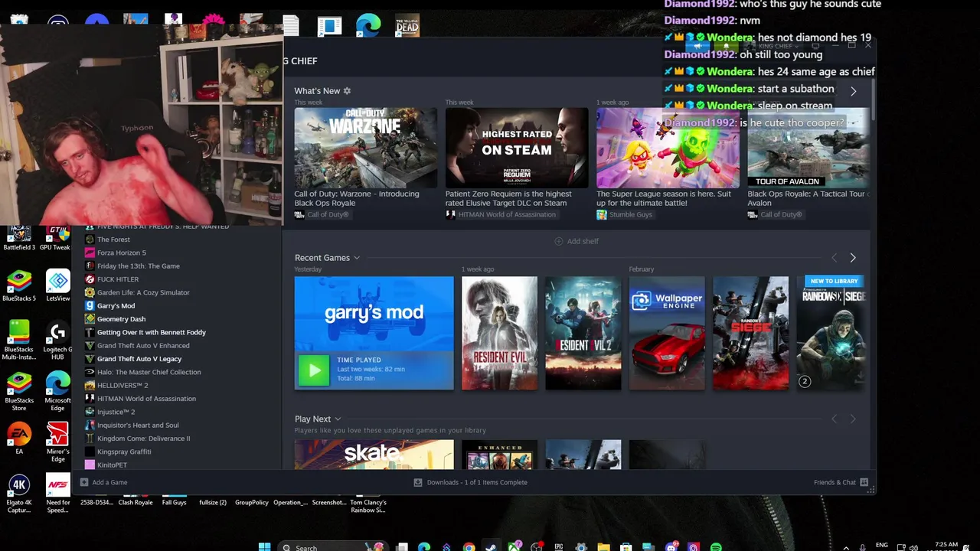
Task: Advance What's New carousel with right arrow
Action: pos(853,91)
